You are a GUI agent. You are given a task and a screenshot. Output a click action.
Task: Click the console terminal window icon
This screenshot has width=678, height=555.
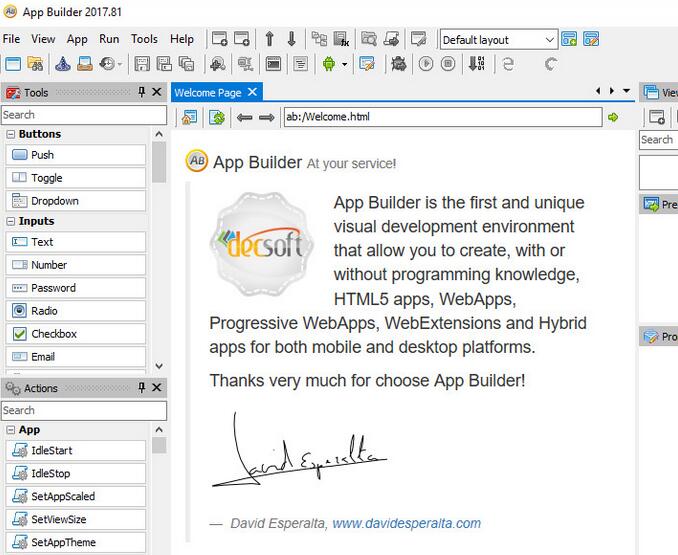click(273, 64)
